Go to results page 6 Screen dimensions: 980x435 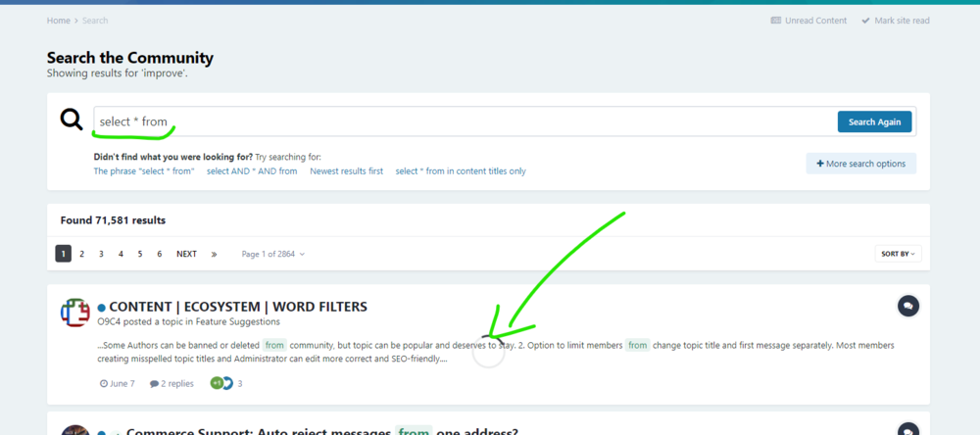pyautogui.click(x=160, y=254)
